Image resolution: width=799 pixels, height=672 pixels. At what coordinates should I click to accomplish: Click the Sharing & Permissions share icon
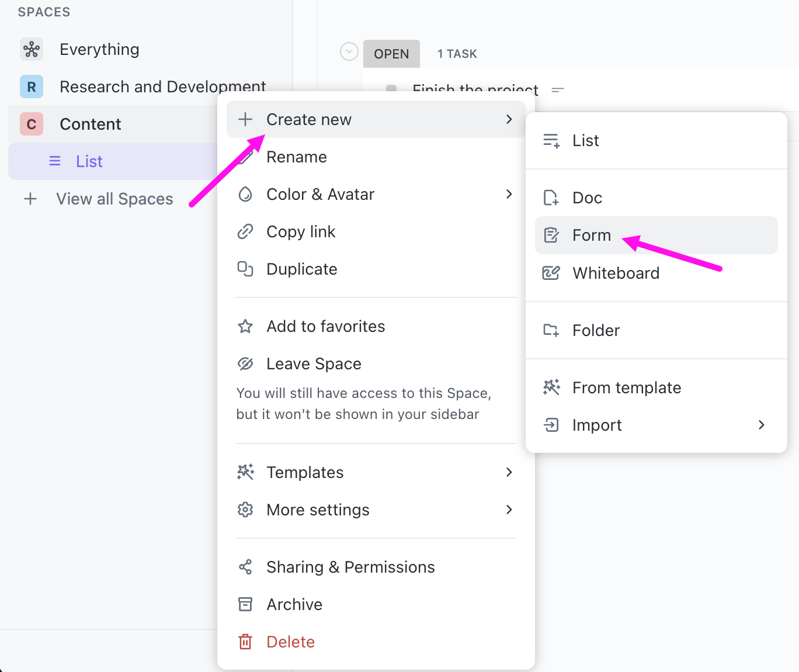pos(245,567)
